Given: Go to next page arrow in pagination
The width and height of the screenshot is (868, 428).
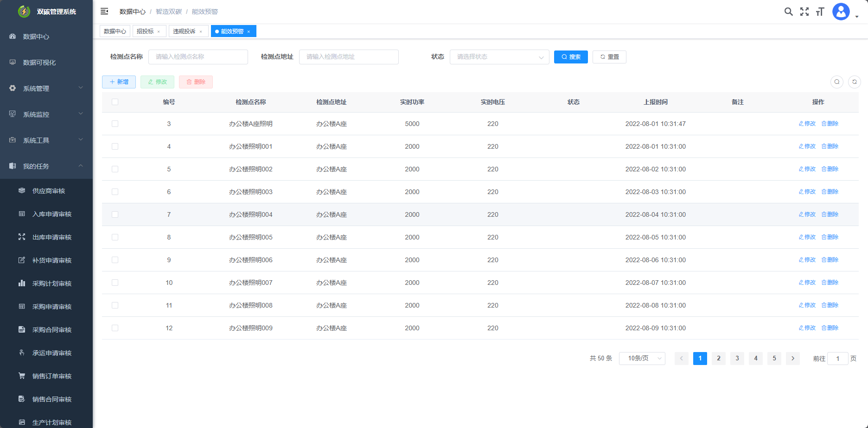Looking at the screenshot, I should coord(793,359).
